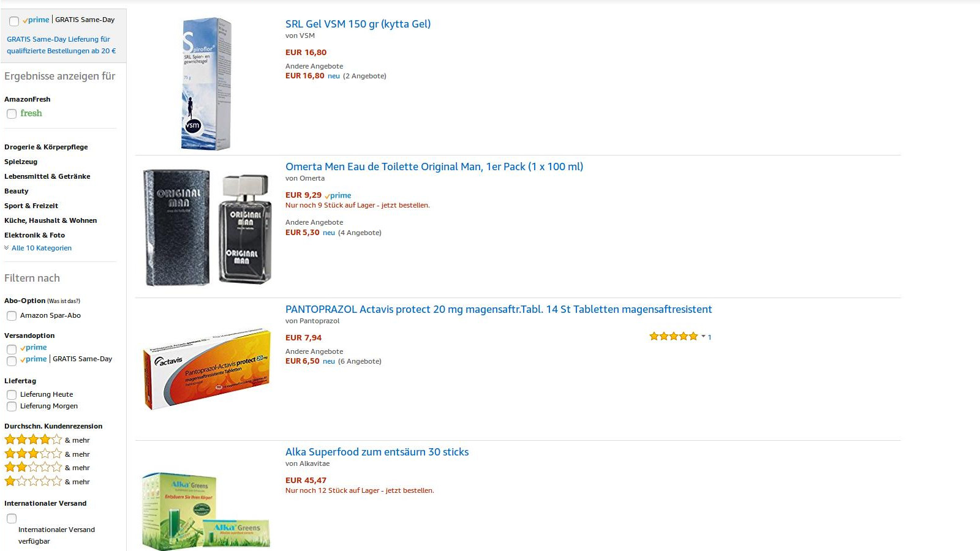Filter by 3 stars & mehr rating
Image resolution: width=980 pixels, height=551 pixels.
point(34,454)
